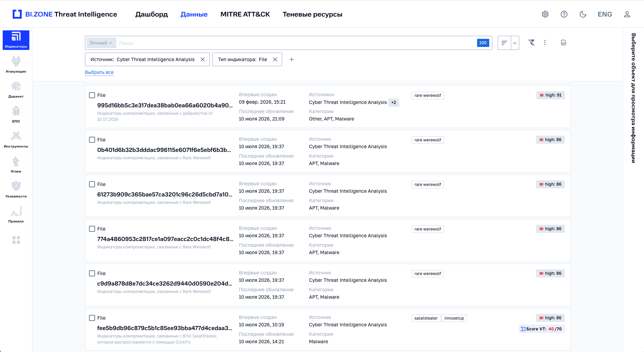Open the Правила sidebar section
The width and height of the screenshot is (644, 352).
pos(16,215)
